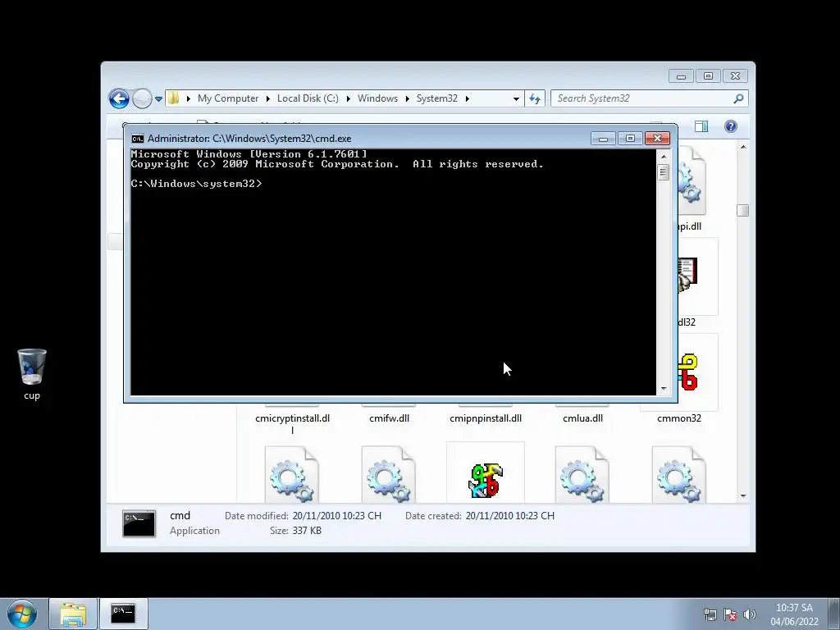This screenshot has width=840, height=630.
Task: Click Explorer file list scroll down arrow
Action: [742, 496]
